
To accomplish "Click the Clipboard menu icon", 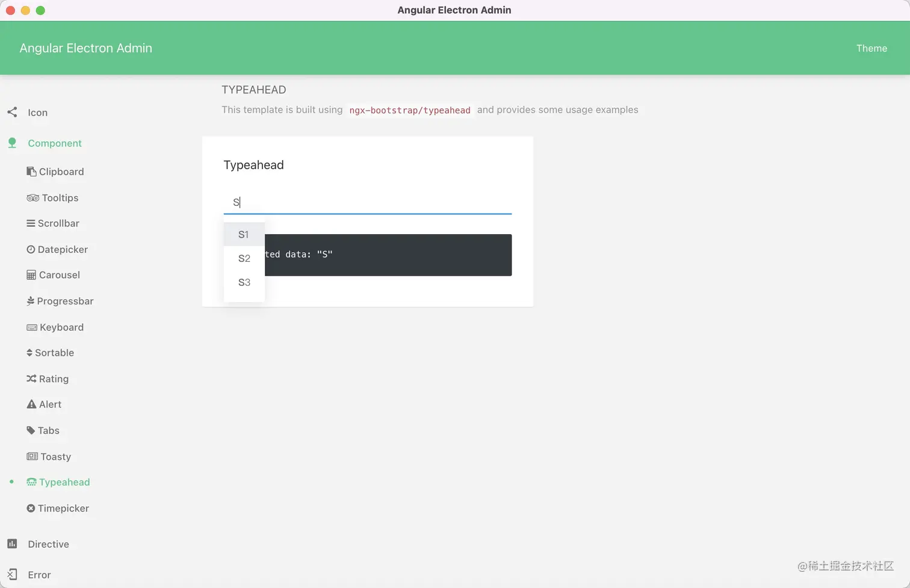I will 31,172.
